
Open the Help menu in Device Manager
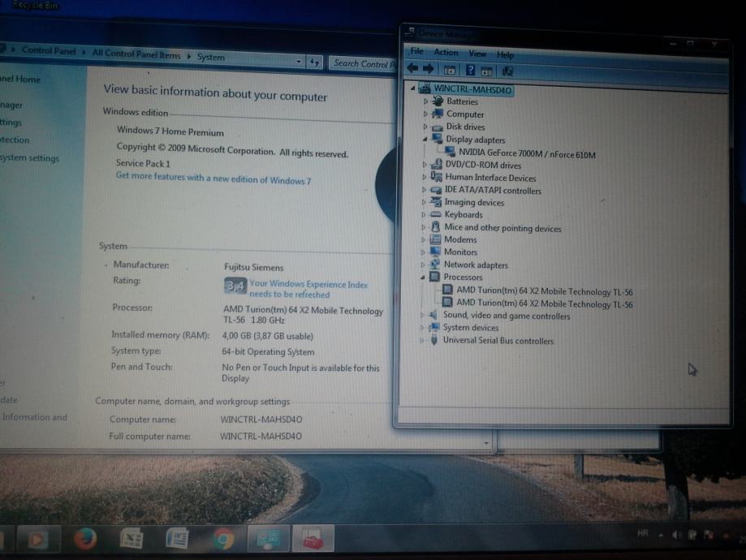pyautogui.click(x=505, y=54)
